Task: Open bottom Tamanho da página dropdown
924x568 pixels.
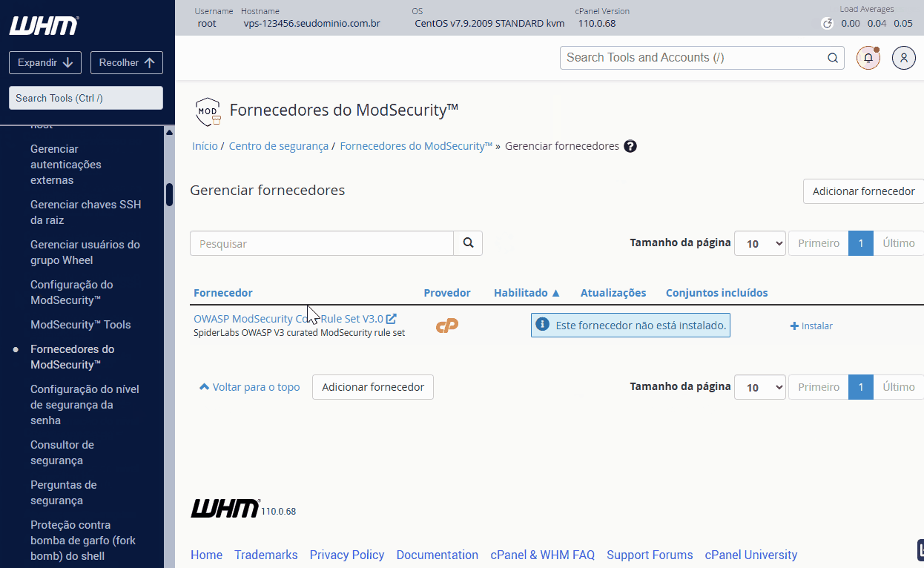Action: [760, 387]
